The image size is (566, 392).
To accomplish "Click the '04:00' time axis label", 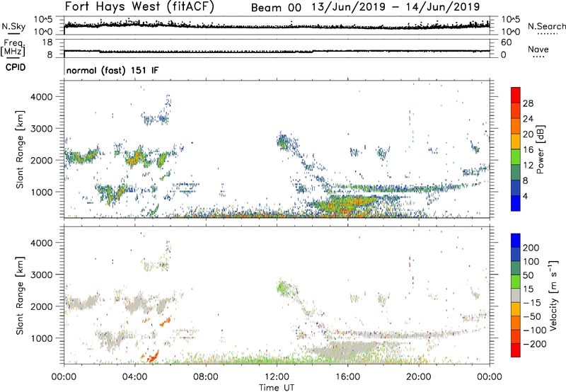I will 134,377.
